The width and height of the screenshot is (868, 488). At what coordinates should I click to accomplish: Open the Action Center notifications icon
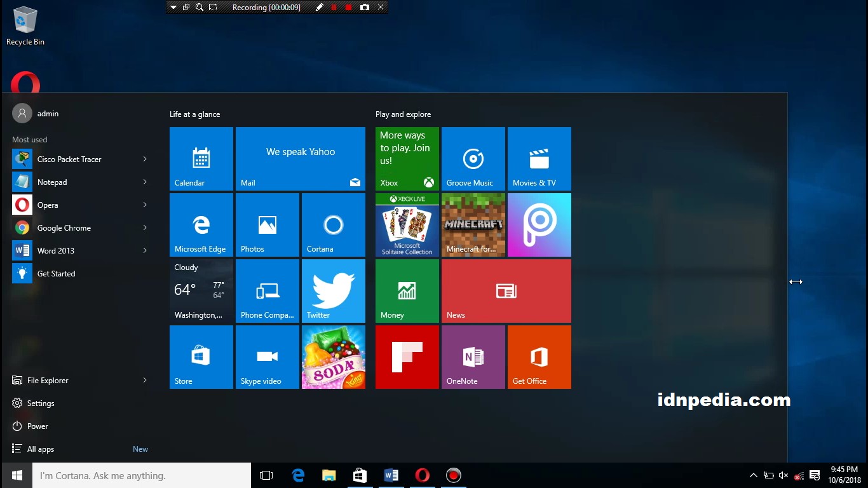coord(815,475)
